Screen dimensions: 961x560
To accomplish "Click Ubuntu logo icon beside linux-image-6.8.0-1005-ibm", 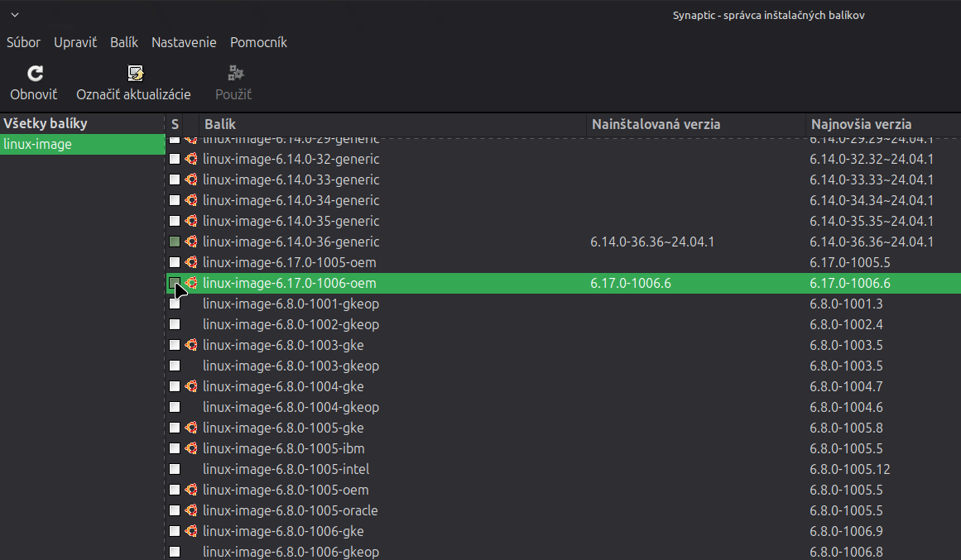I will coord(191,448).
